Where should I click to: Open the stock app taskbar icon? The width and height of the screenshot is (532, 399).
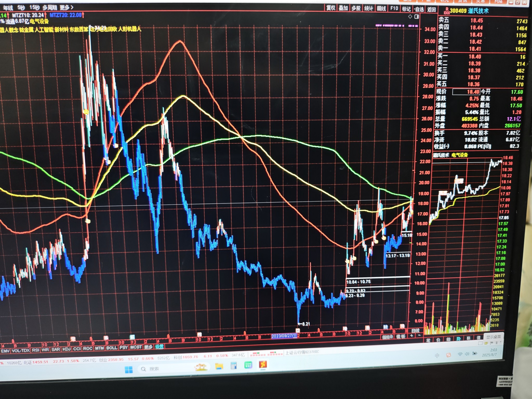263,365
